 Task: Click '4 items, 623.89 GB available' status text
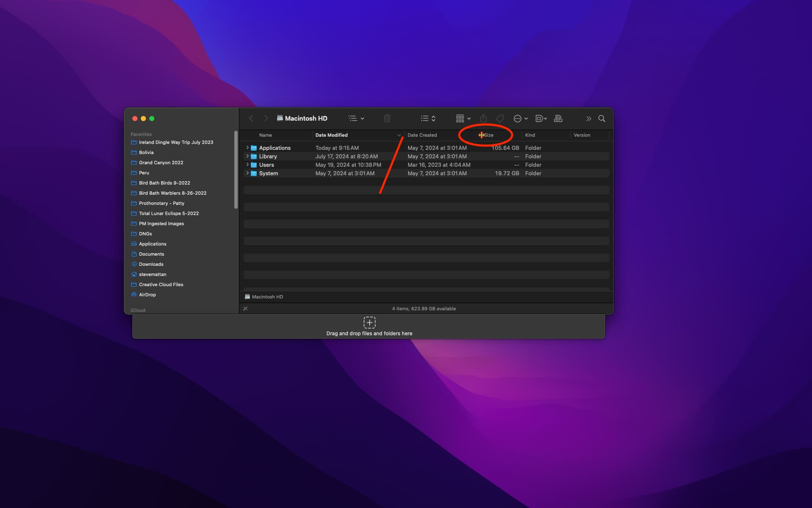click(424, 309)
